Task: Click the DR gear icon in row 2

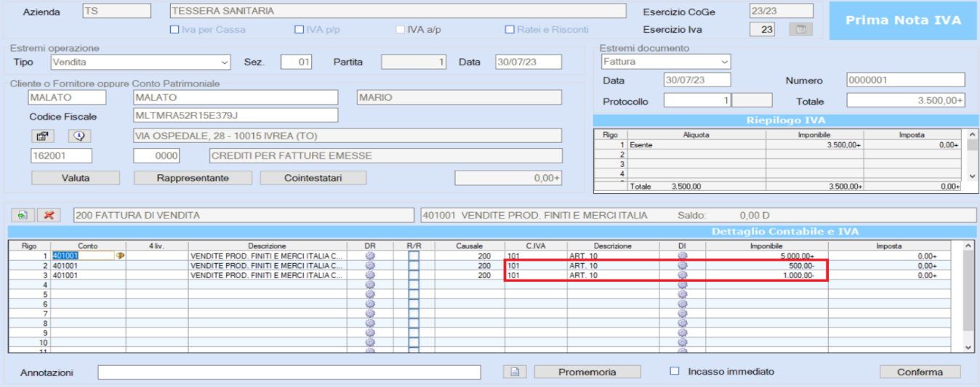Action: (x=369, y=266)
